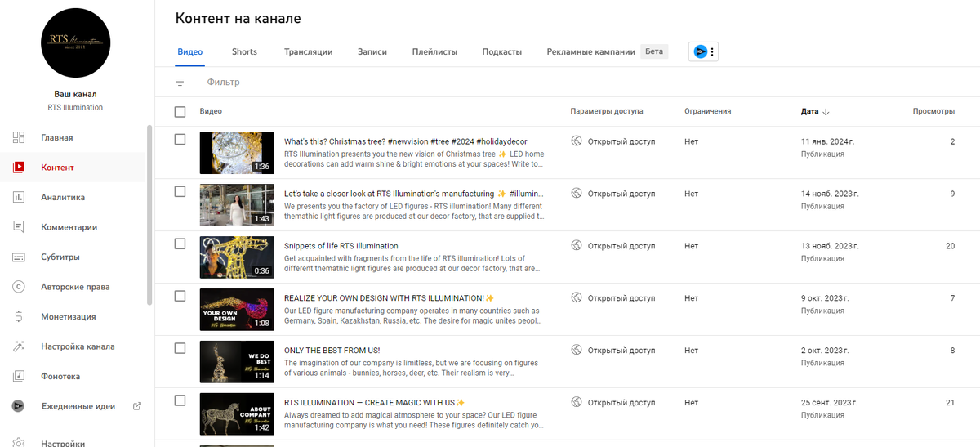Open the Настройки gear icon
The height and width of the screenshot is (447, 980).
click(x=18, y=443)
